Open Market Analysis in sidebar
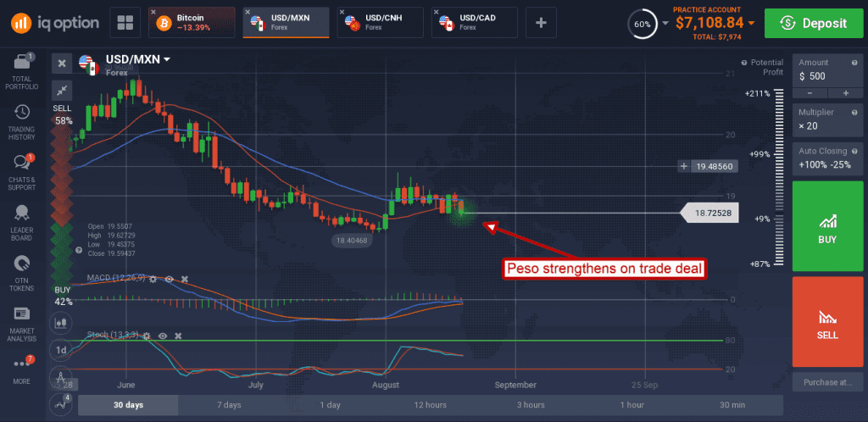The height and width of the screenshot is (422, 868). click(22, 324)
